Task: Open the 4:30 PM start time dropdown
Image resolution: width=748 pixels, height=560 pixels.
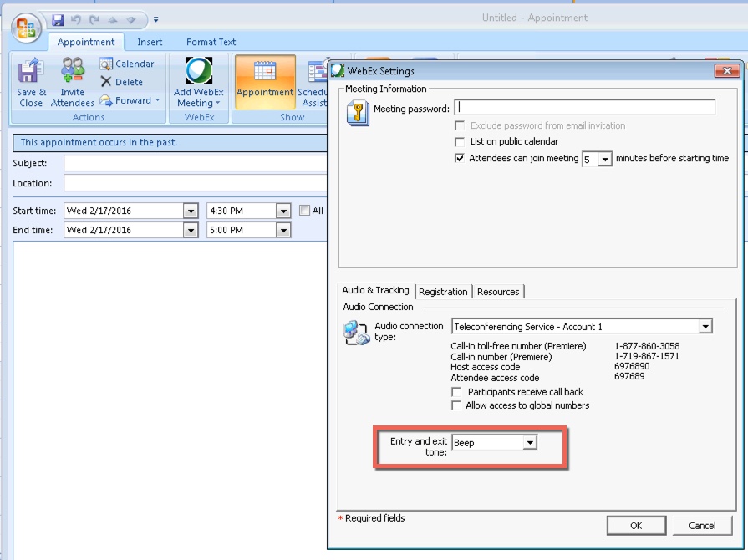Action: [x=282, y=211]
